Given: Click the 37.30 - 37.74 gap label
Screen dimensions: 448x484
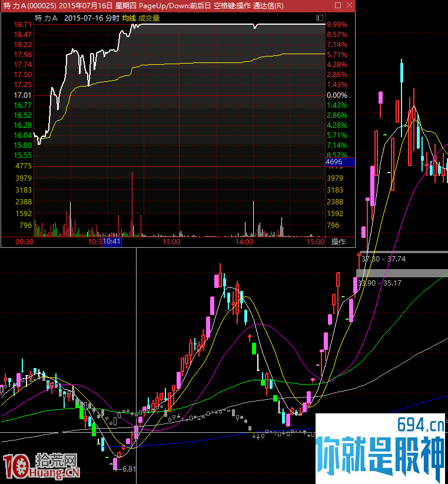Looking at the screenshot, I should tap(383, 259).
